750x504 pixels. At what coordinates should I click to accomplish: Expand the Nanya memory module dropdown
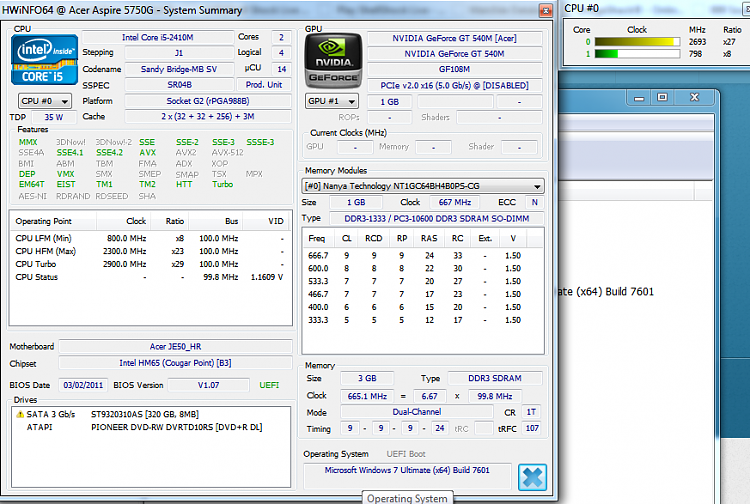tap(423, 186)
